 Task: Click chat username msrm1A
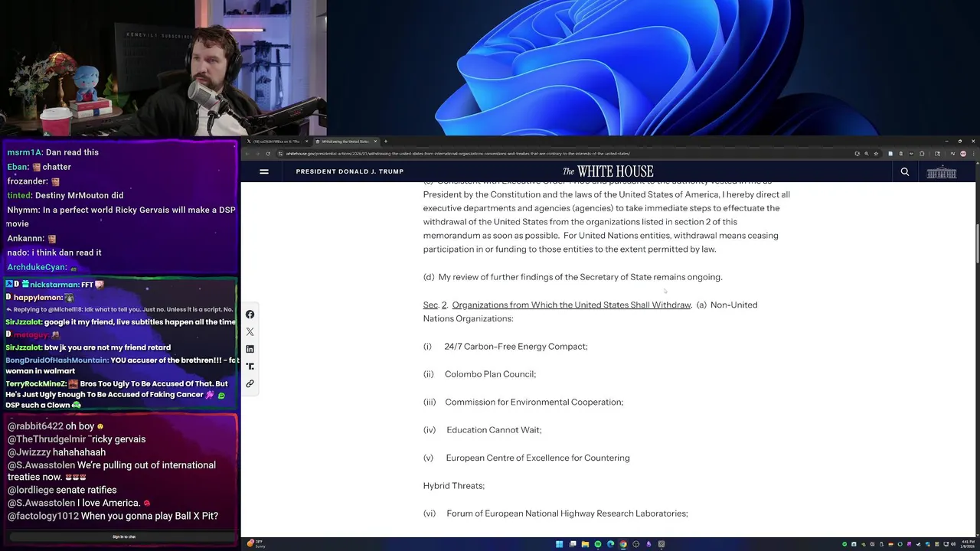pyautogui.click(x=24, y=152)
